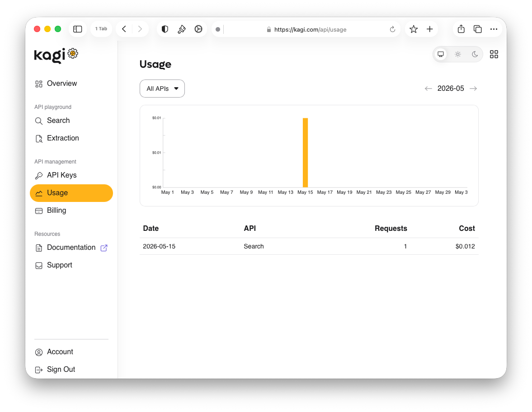The height and width of the screenshot is (412, 532).
Task: Click the address bar URL kagi.com/api/usage
Action: click(310, 29)
